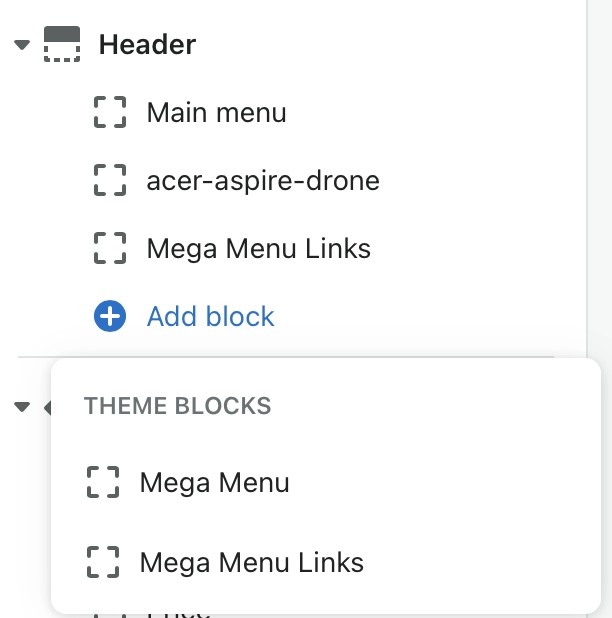Image resolution: width=612 pixels, height=618 pixels.
Task: Click the acer-aspire-drone block icon
Action: pyautogui.click(x=110, y=181)
